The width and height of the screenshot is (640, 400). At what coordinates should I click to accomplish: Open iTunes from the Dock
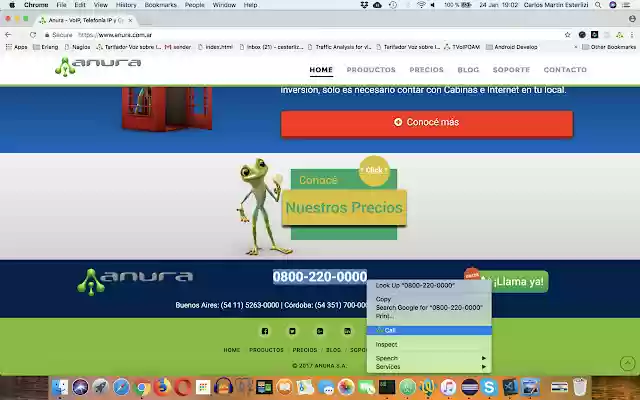click(x=448, y=387)
